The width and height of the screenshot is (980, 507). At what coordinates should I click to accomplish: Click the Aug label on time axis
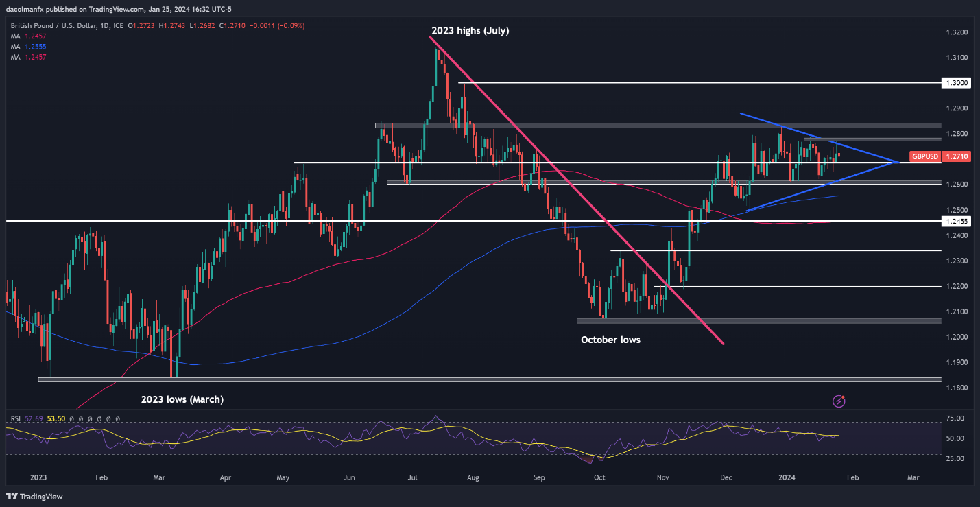pos(474,476)
